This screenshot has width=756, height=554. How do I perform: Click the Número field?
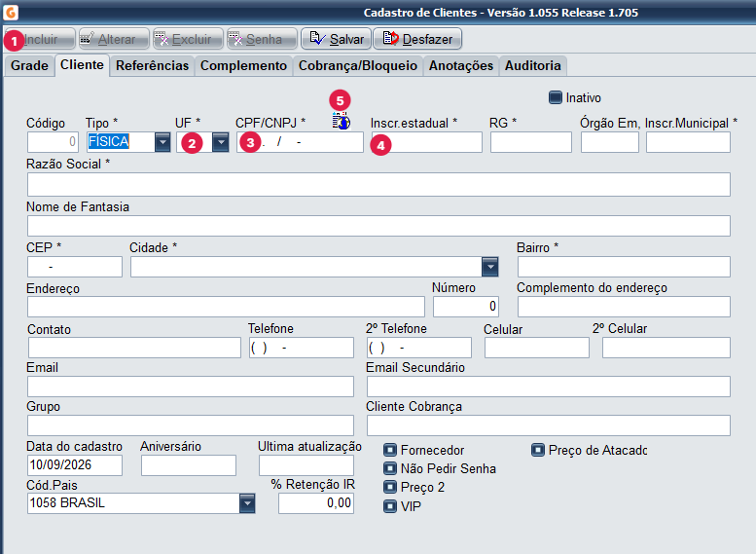[x=466, y=307]
